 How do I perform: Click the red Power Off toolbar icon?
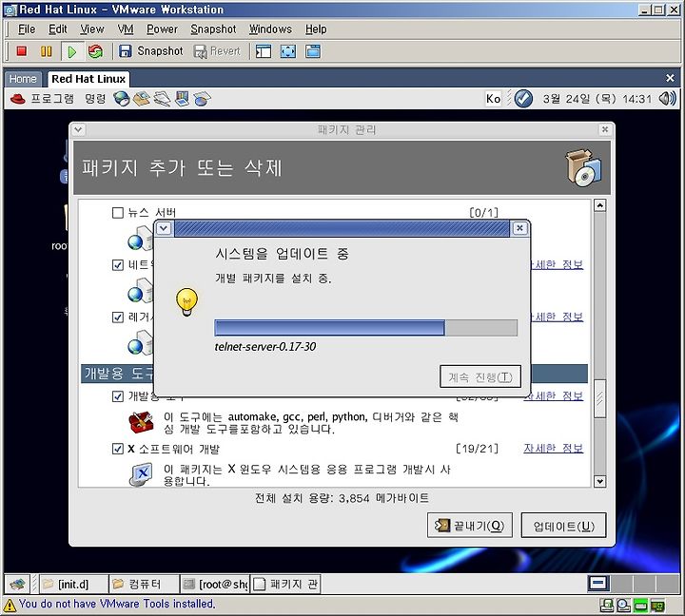pyautogui.click(x=21, y=51)
